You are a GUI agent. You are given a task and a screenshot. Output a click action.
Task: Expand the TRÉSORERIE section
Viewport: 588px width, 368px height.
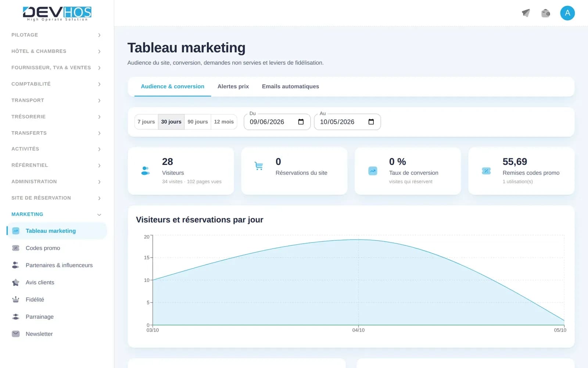56,117
